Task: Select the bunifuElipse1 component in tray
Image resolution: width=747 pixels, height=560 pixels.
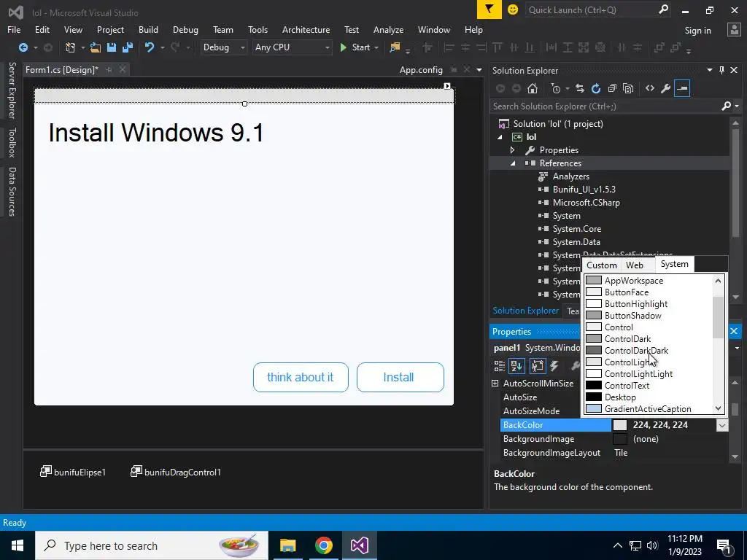Action: pos(73,472)
